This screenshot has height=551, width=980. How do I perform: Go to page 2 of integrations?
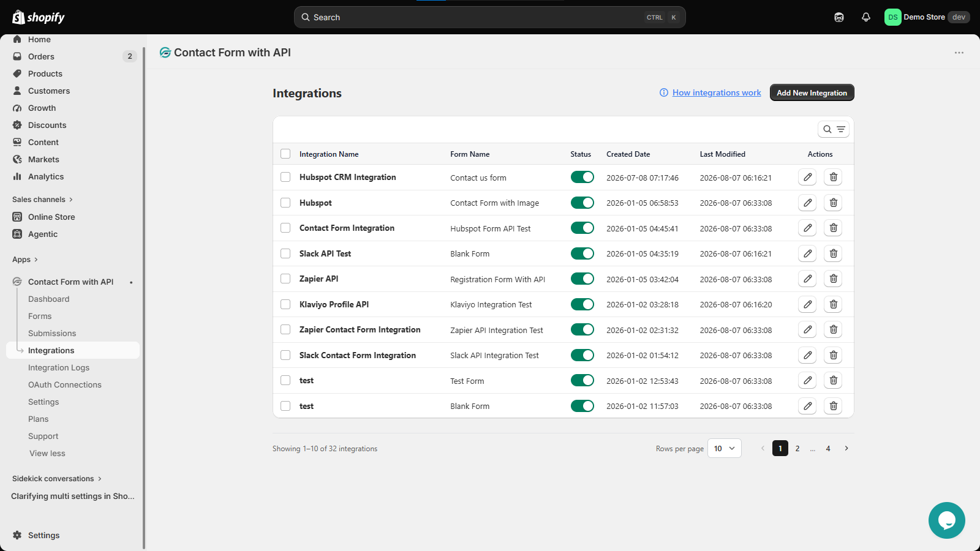pyautogui.click(x=797, y=449)
